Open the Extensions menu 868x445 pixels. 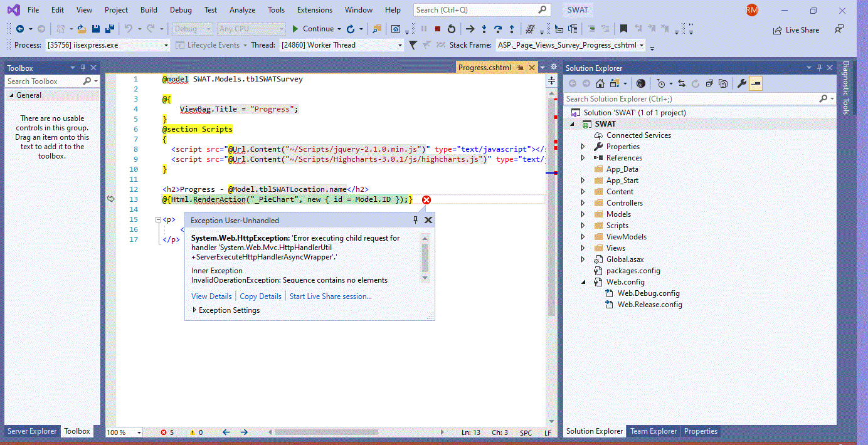pyautogui.click(x=315, y=10)
